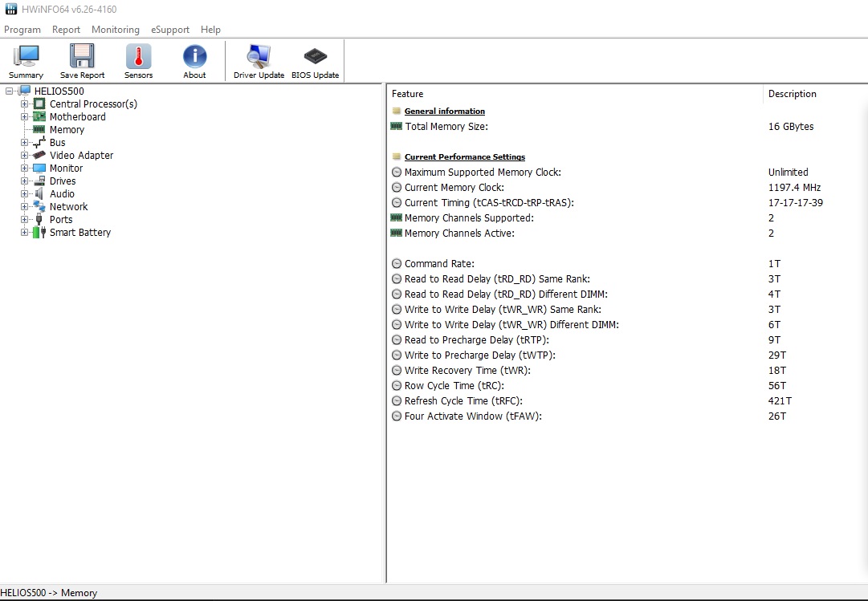The height and width of the screenshot is (601, 868).
Task: Expand the Network node
Action: click(x=24, y=206)
